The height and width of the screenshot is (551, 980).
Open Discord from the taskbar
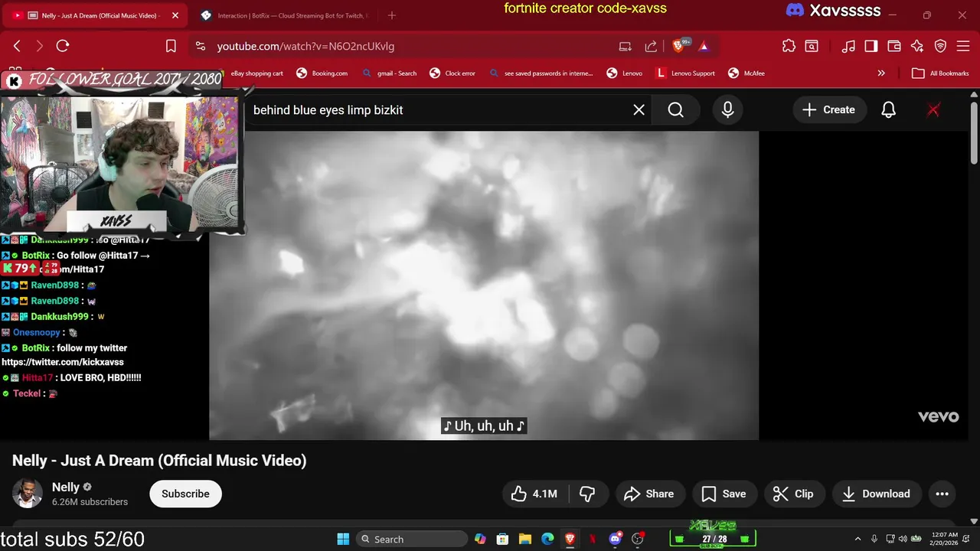click(x=615, y=539)
